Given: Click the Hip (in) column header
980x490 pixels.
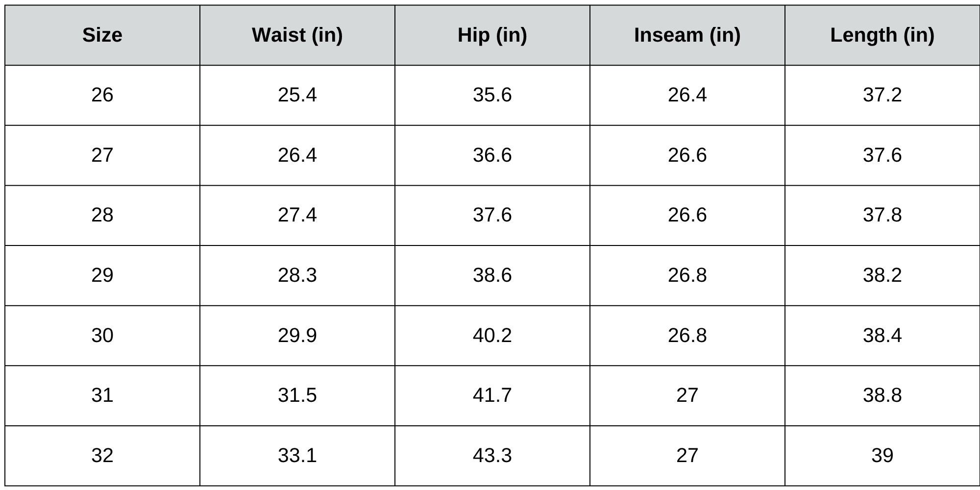Looking at the screenshot, I should [x=492, y=35].
